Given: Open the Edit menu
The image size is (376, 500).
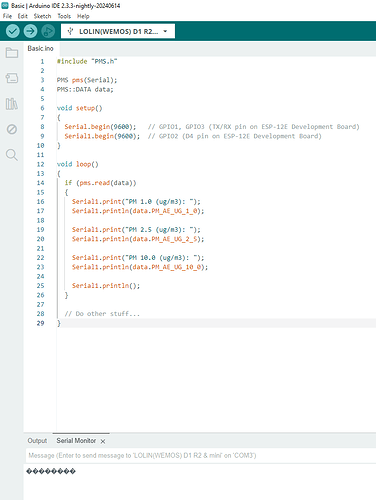Looking at the screenshot, I should [22, 16].
